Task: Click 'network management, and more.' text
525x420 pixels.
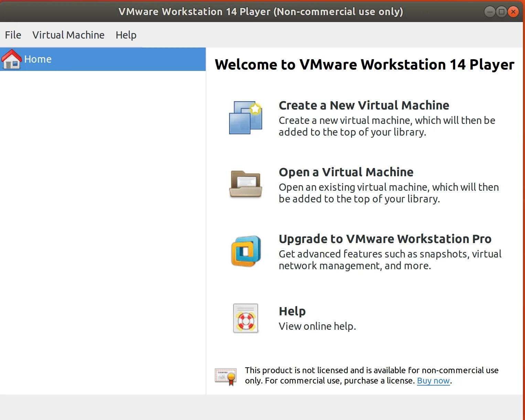Action: 355,266
